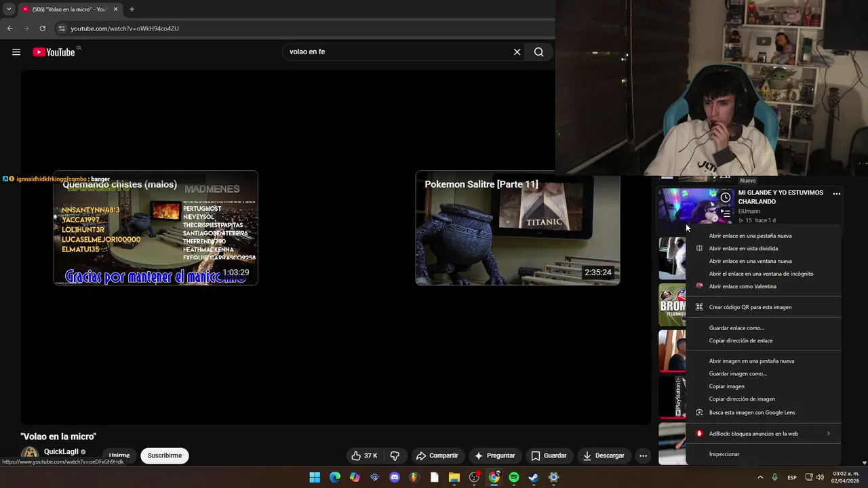868x488 pixels.
Task: Open File Explorer from the taskbar
Action: coord(454,477)
